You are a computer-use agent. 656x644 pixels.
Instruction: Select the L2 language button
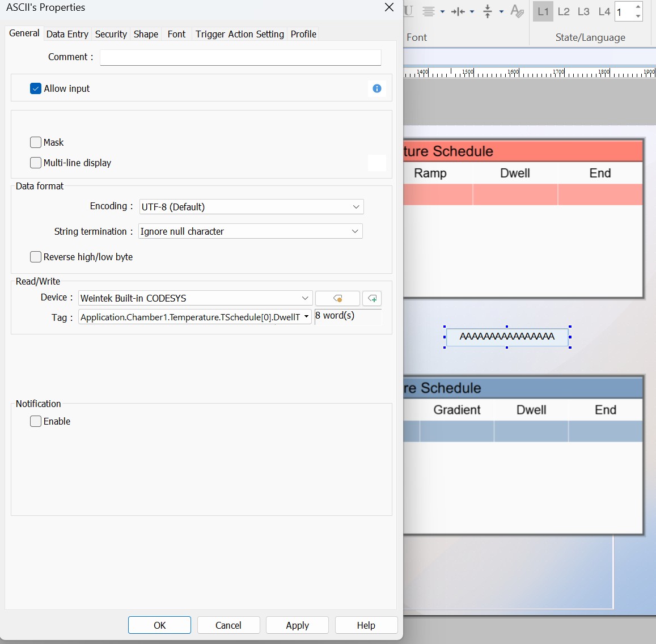click(564, 11)
